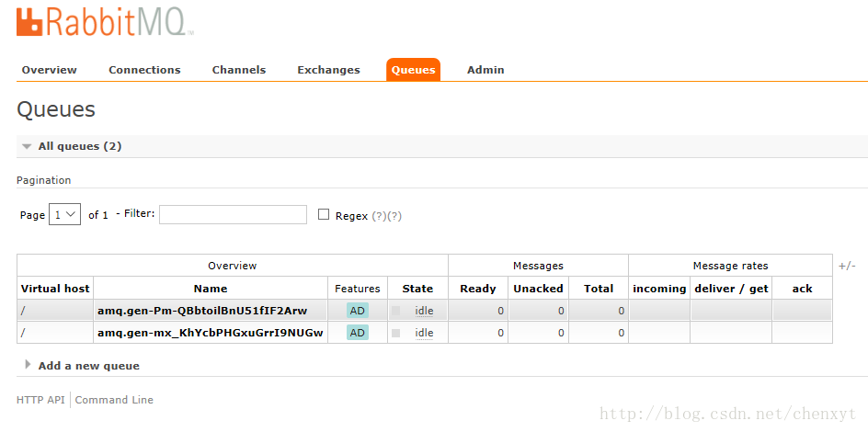Sort by State column header
This screenshot has height=432, width=868.
point(417,289)
